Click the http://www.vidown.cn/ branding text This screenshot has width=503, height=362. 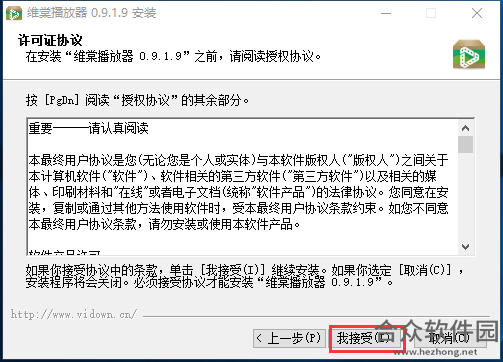tap(74, 314)
